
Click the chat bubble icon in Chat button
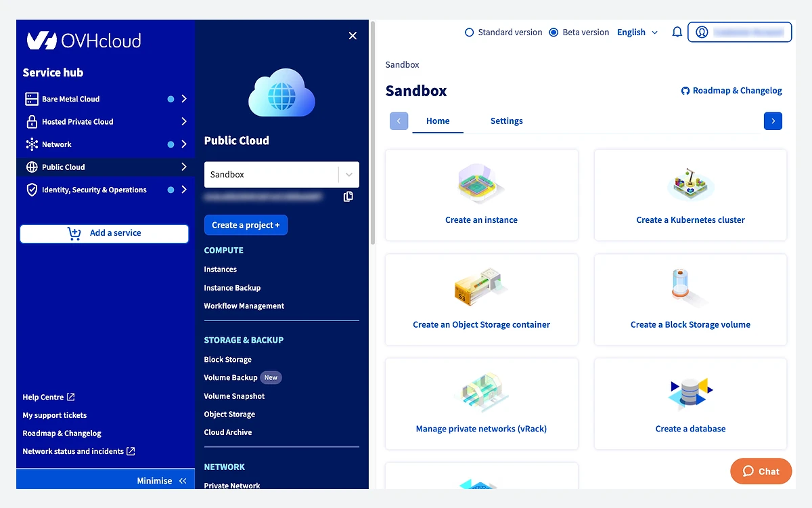(x=748, y=471)
